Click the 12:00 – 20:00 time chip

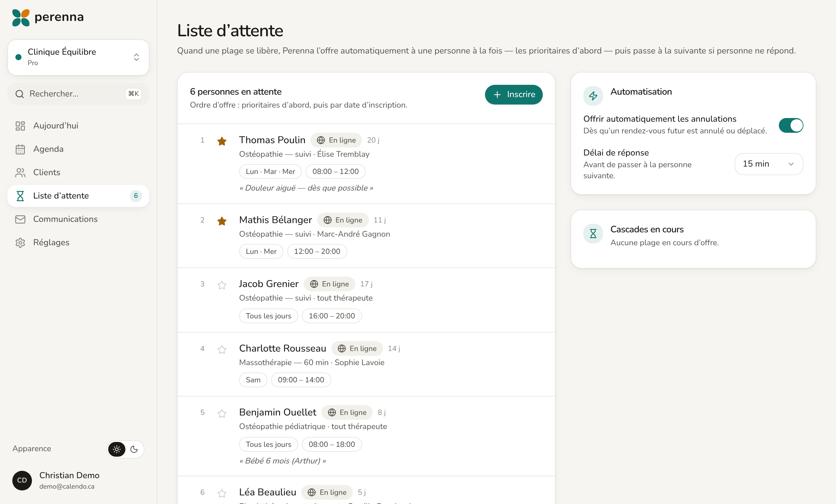[317, 251]
